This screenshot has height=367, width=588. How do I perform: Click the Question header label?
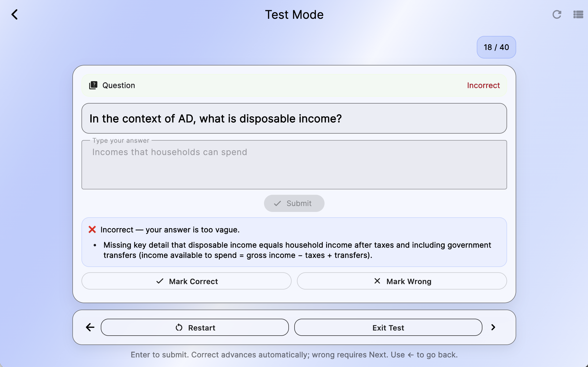tap(119, 85)
